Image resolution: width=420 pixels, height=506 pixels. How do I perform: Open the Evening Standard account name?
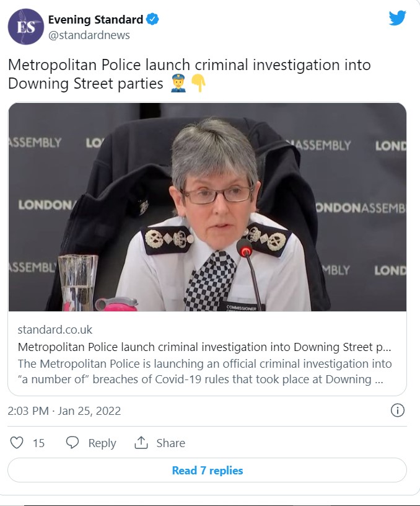pos(95,20)
